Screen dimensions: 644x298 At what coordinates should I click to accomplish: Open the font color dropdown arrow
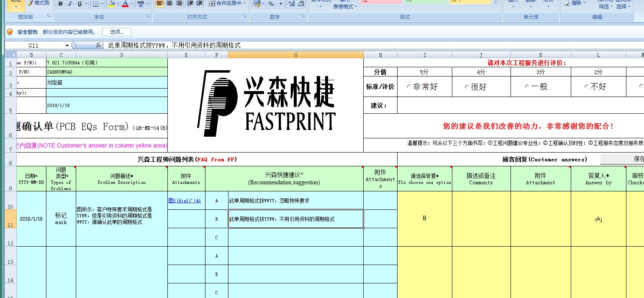[x=131, y=4]
